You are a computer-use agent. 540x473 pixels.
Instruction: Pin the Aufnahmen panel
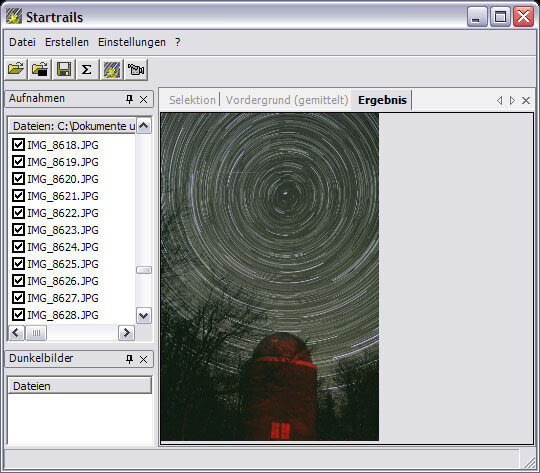(129, 100)
